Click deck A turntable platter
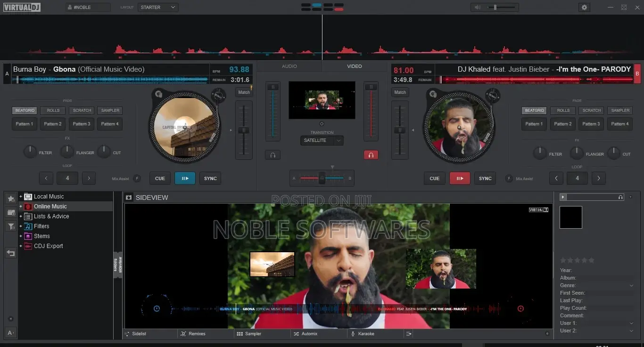 coord(184,127)
